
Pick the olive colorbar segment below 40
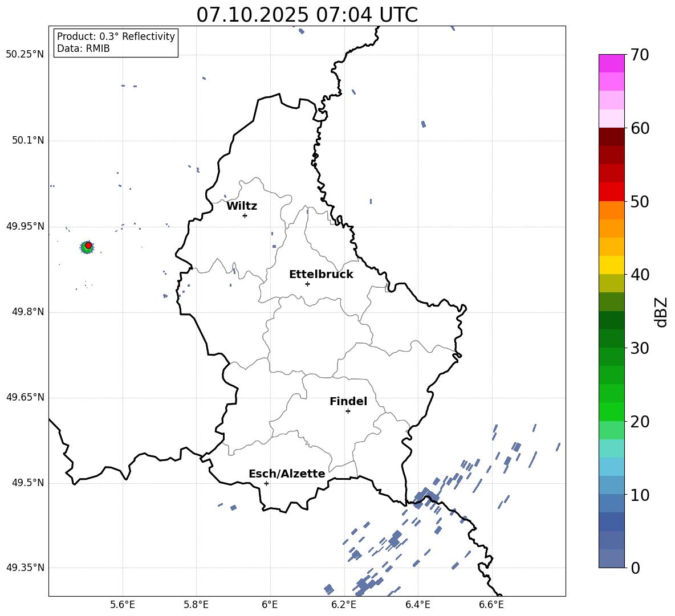611,283
